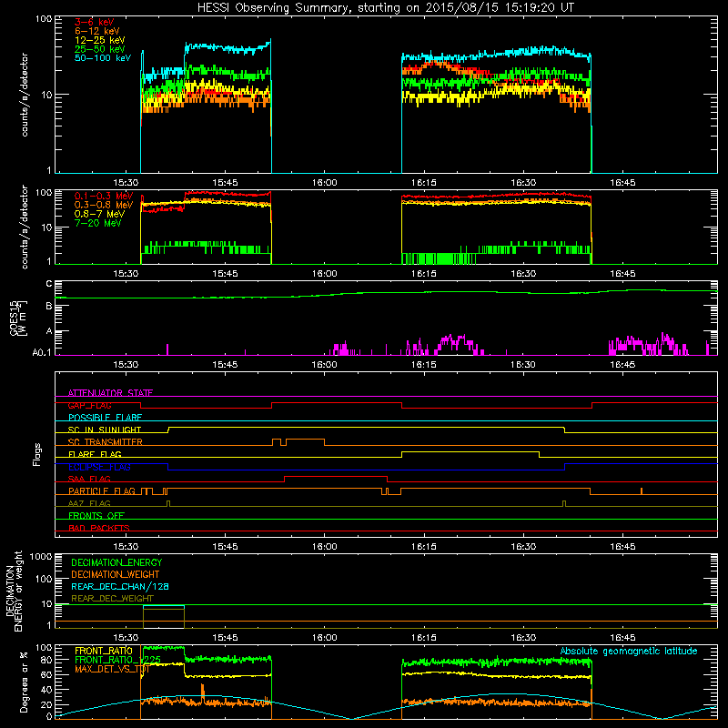
Task: Select the GAP_FLAG label
Action: click(x=89, y=405)
